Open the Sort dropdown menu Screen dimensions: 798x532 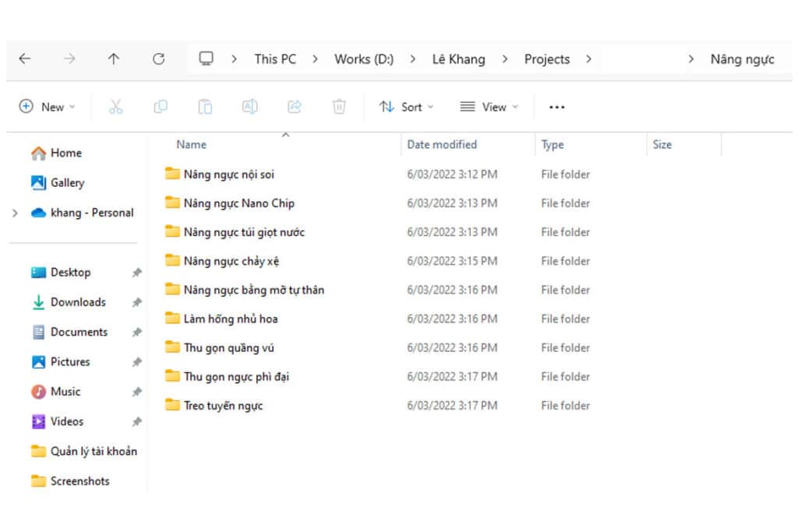[406, 107]
